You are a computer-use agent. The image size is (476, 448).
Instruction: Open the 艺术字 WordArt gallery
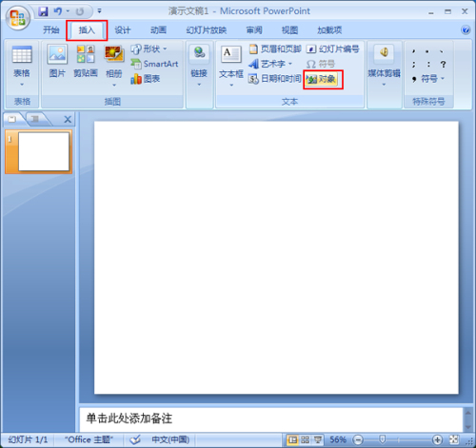click(270, 64)
